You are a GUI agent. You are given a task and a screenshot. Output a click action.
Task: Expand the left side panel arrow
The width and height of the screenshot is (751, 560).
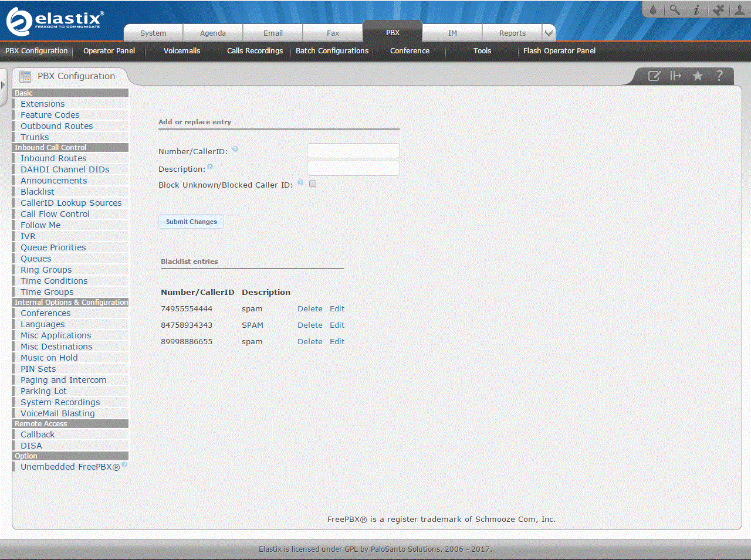3,85
